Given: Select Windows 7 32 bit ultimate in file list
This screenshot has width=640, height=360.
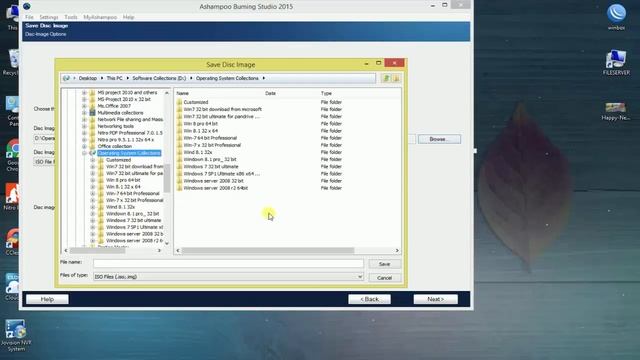Looking at the screenshot, I should (x=211, y=167).
